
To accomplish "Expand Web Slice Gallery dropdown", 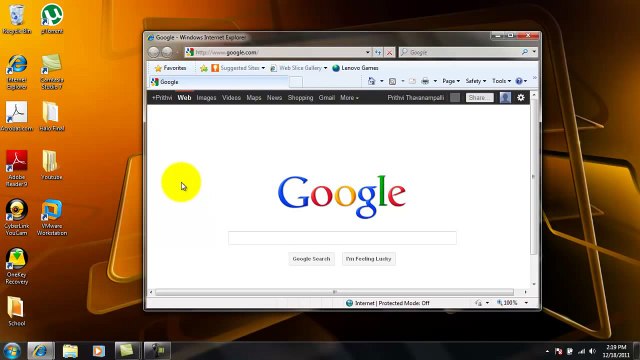I will click(x=325, y=68).
